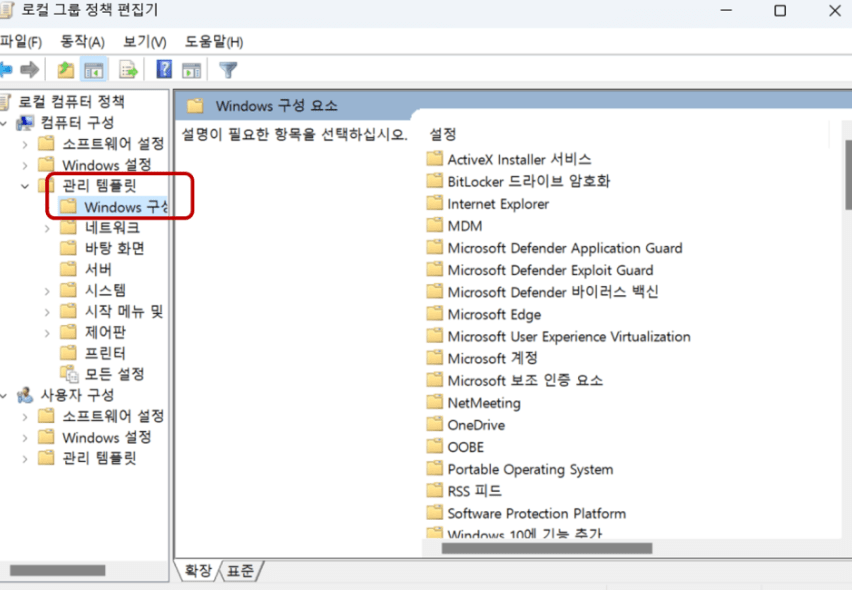852x590 pixels.
Task: Open Help via the question mark icon
Action: pyautogui.click(x=164, y=69)
